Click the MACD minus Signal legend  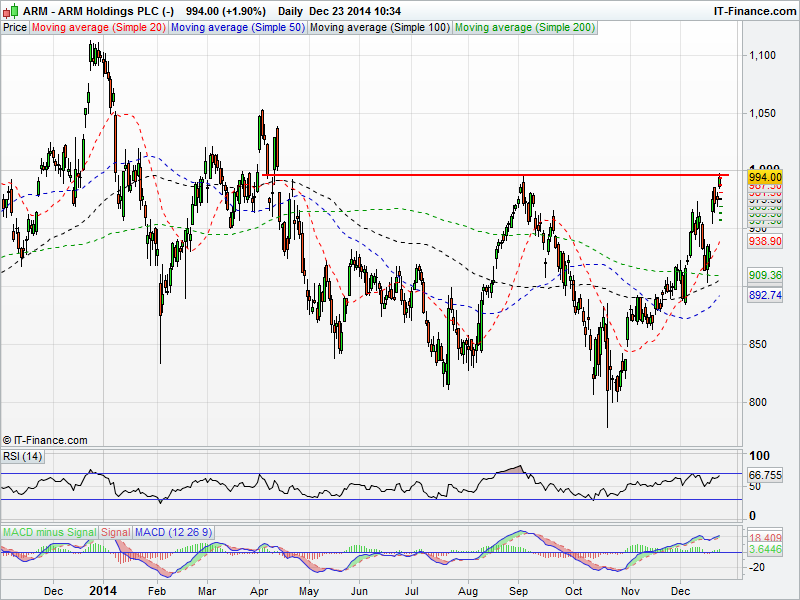[48, 531]
